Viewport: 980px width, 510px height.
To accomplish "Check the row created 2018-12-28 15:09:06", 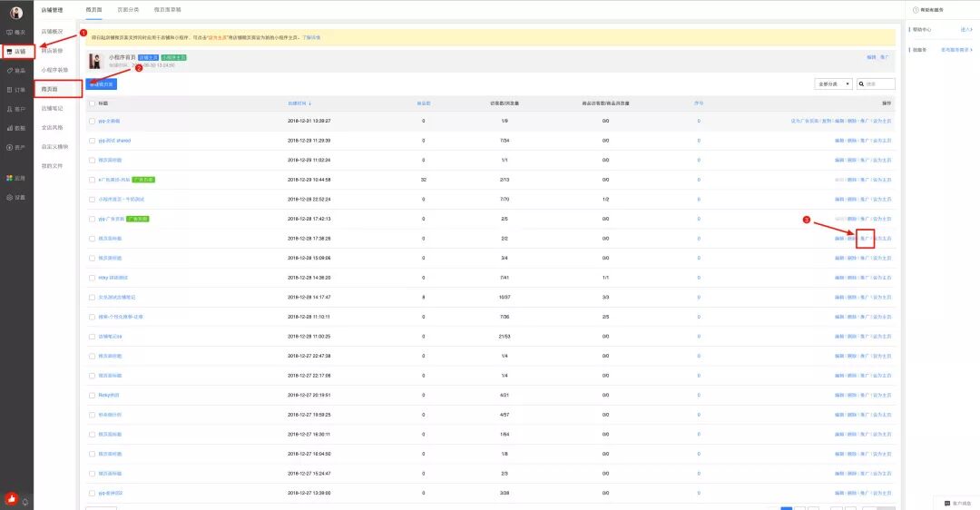I will coord(93,258).
